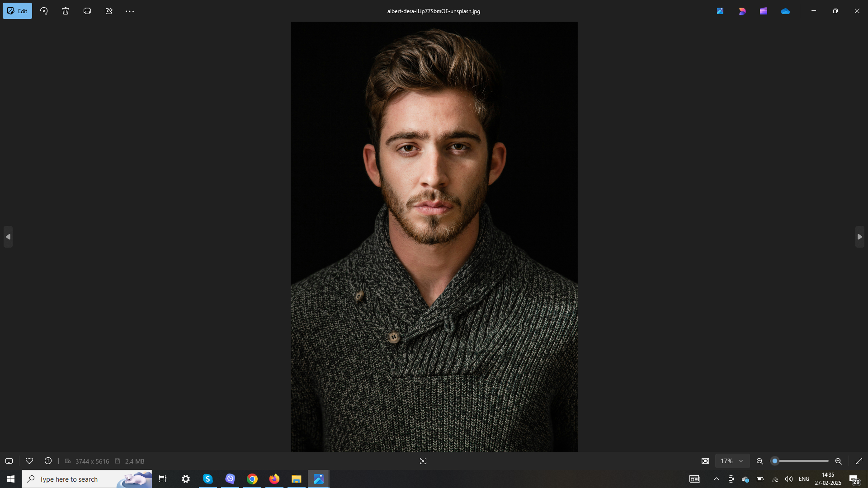Zoom in with the plus magnifier
The width and height of the screenshot is (868, 488).
pos(839,461)
